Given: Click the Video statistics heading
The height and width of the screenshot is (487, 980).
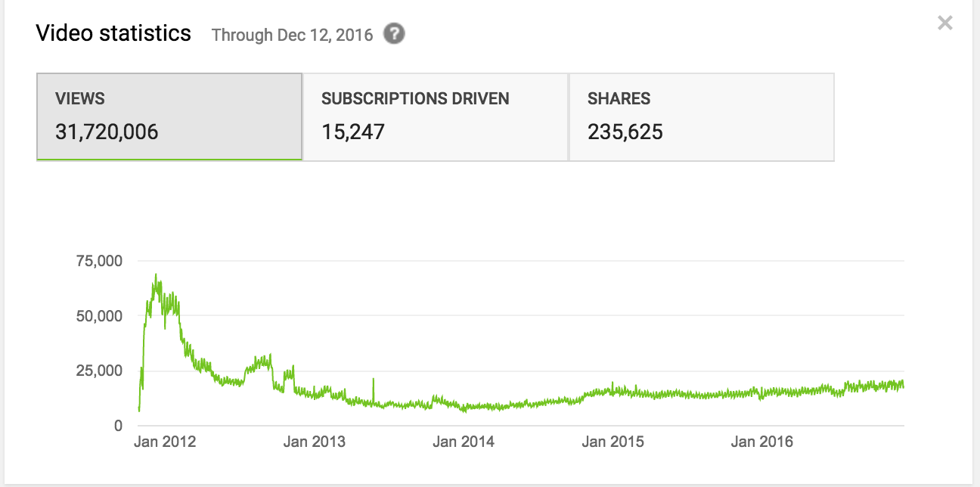Looking at the screenshot, I should (x=113, y=34).
